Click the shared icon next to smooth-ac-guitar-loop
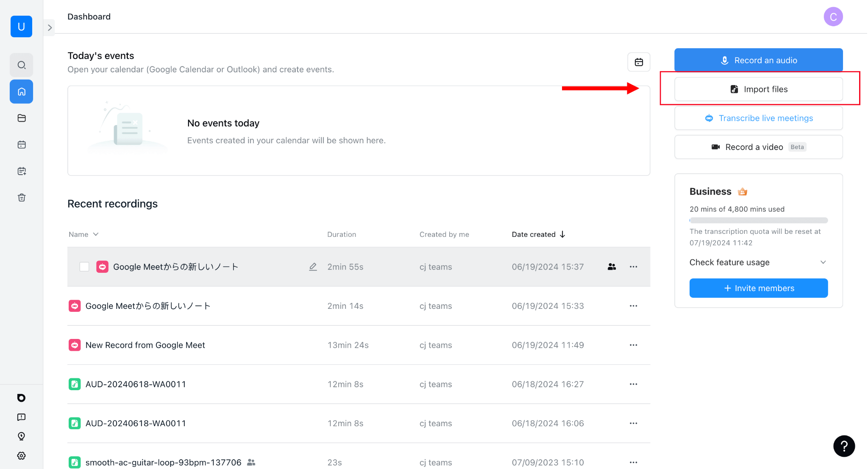The width and height of the screenshot is (868, 469). coord(251,462)
